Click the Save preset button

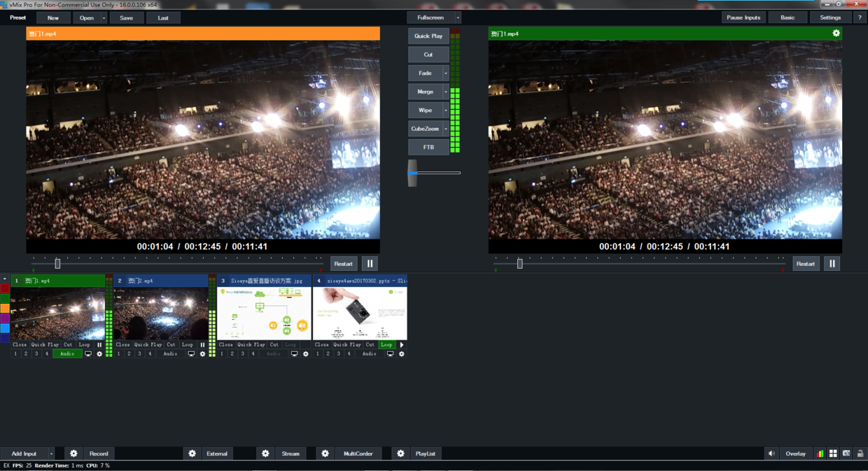tap(126, 17)
